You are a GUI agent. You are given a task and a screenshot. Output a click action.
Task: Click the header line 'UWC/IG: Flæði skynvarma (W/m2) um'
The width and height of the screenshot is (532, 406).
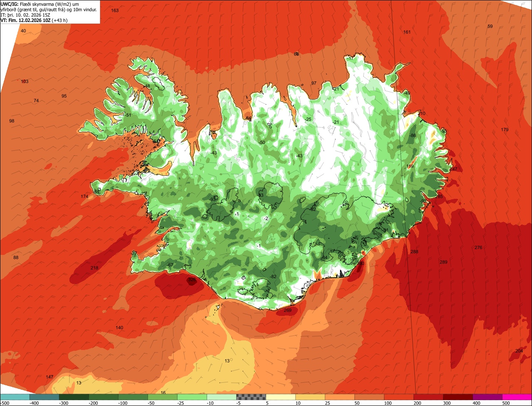pos(40,4)
